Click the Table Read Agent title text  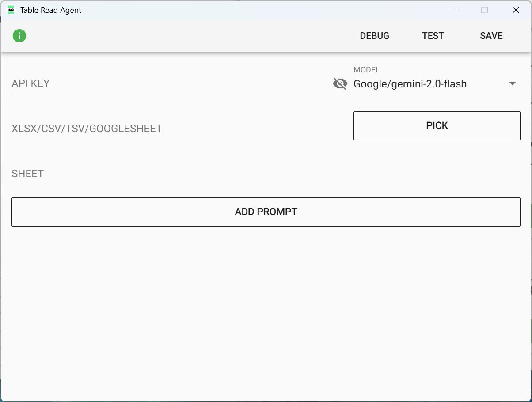(x=51, y=10)
